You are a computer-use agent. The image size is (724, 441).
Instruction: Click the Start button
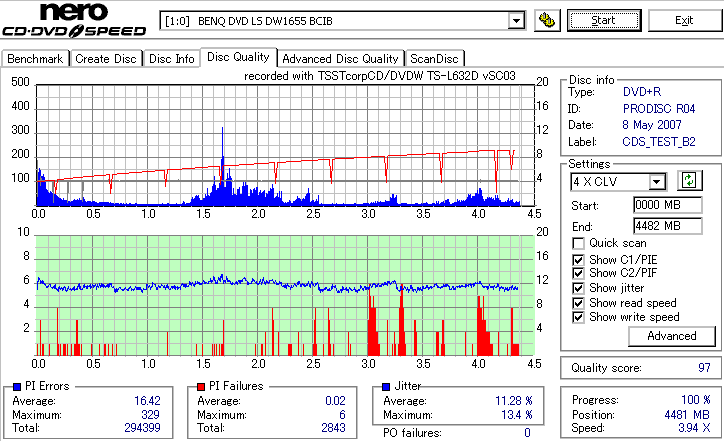click(x=604, y=21)
